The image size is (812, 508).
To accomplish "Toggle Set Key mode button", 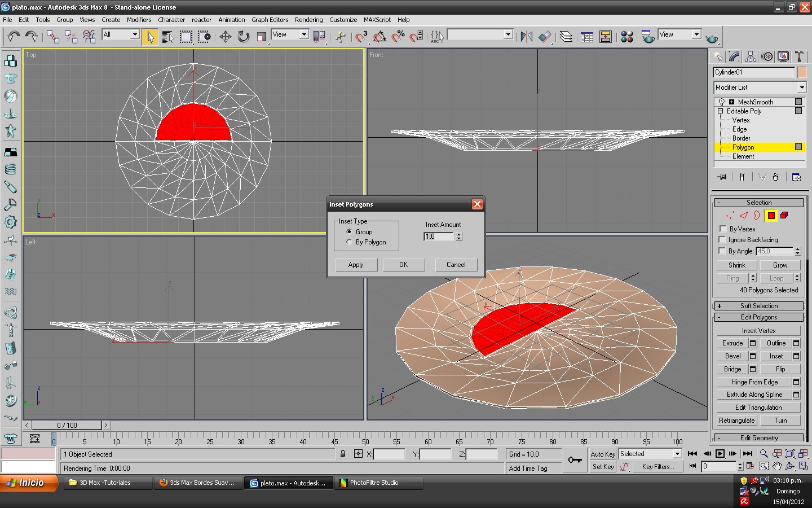I will click(x=603, y=467).
